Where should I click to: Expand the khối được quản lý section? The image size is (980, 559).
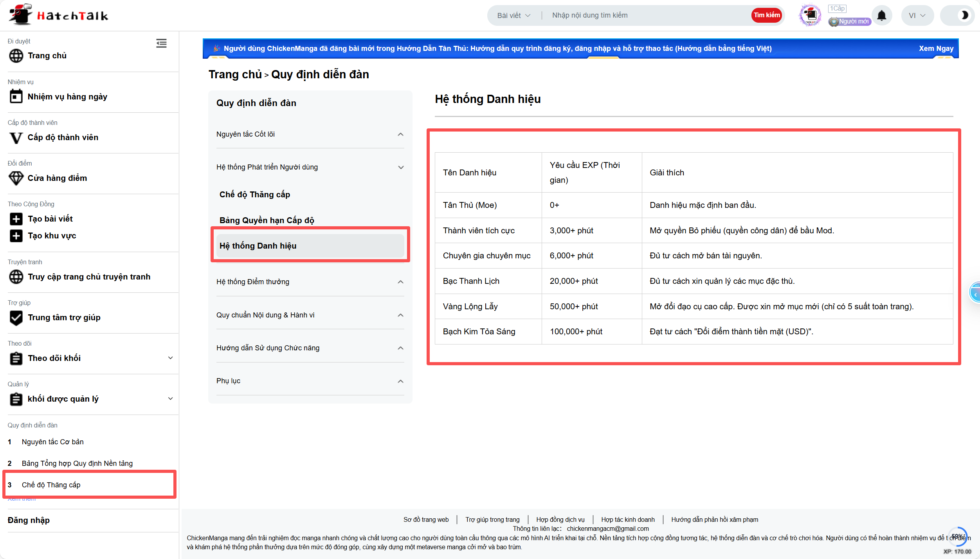(170, 399)
